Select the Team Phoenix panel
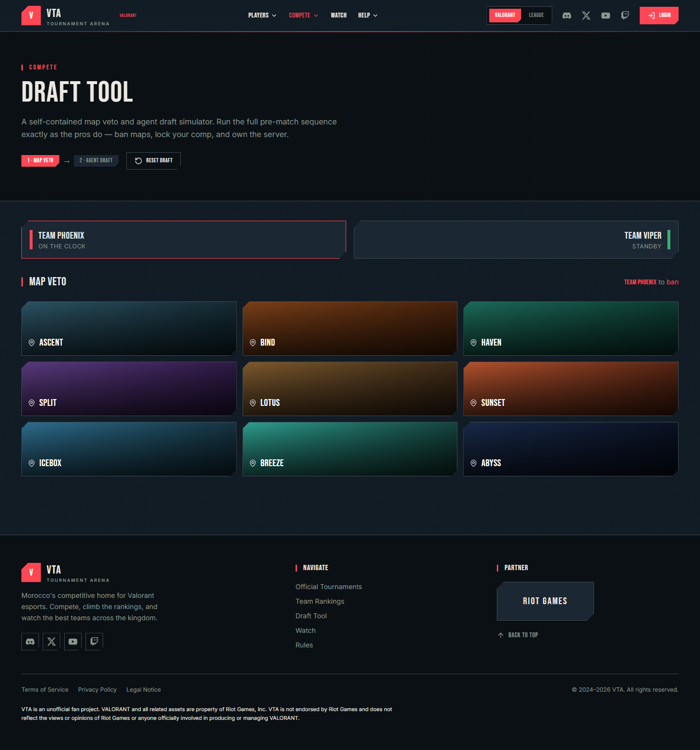Viewport: 700px width, 750px height. click(184, 240)
